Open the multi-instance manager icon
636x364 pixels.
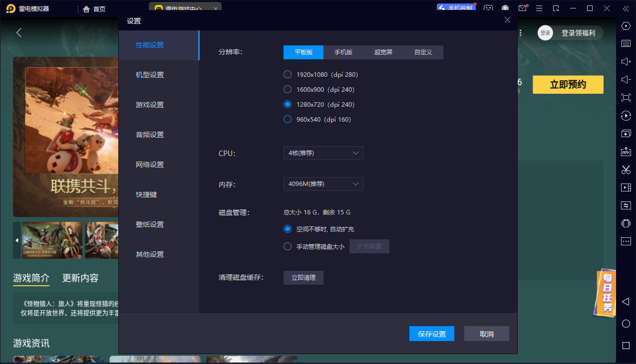pos(626,133)
